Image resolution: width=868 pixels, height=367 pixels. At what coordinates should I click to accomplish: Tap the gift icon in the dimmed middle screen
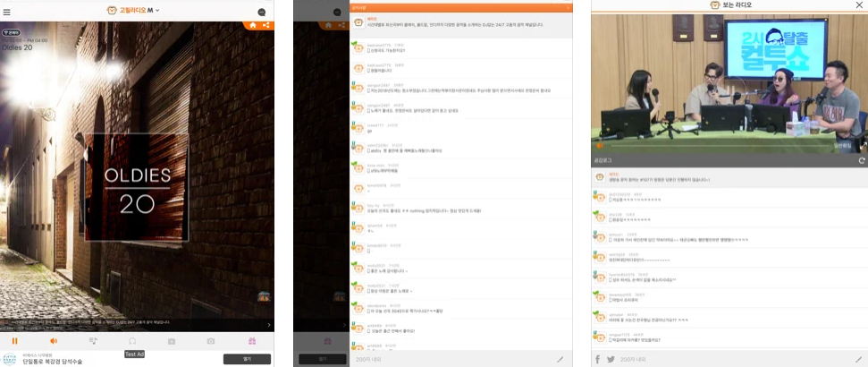pos(327,341)
